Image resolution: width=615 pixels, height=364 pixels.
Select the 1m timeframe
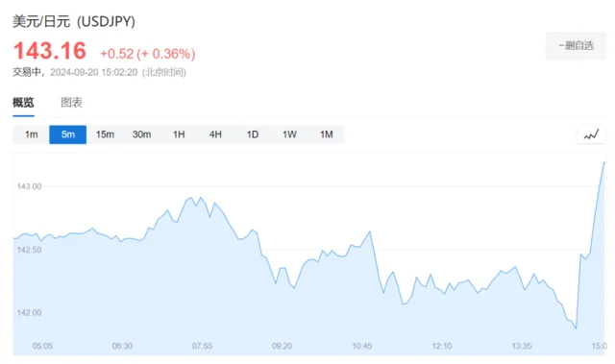[x=32, y=134]
